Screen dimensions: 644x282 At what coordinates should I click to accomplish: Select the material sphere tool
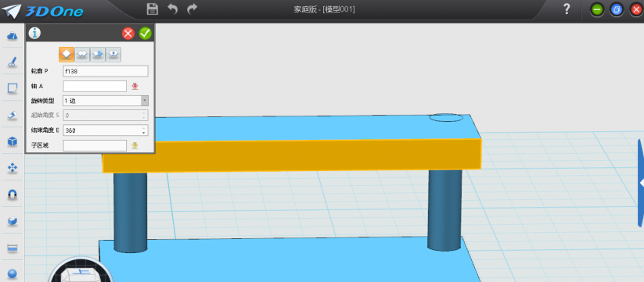[13, 273]
